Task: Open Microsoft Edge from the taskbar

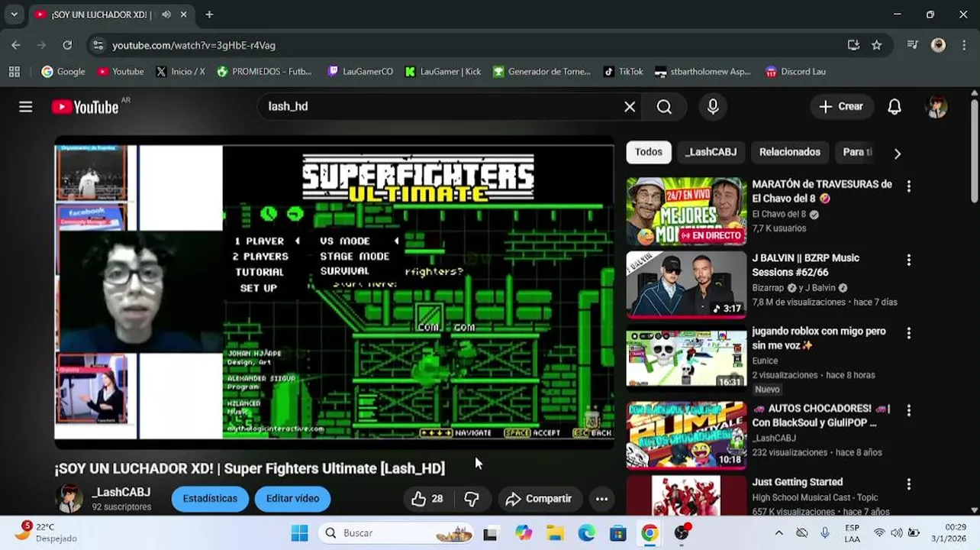Action: [x=586, y=533]
